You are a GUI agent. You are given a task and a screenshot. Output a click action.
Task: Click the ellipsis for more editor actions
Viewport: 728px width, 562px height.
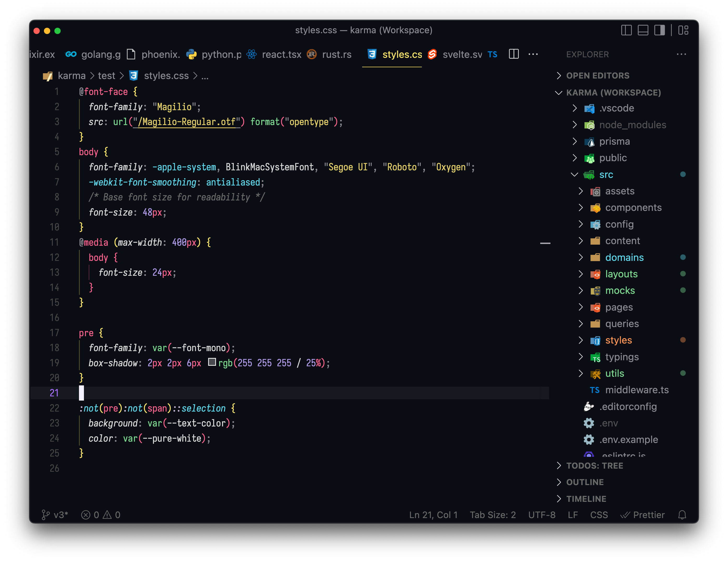pyautogui.click(x=533, y=54)
